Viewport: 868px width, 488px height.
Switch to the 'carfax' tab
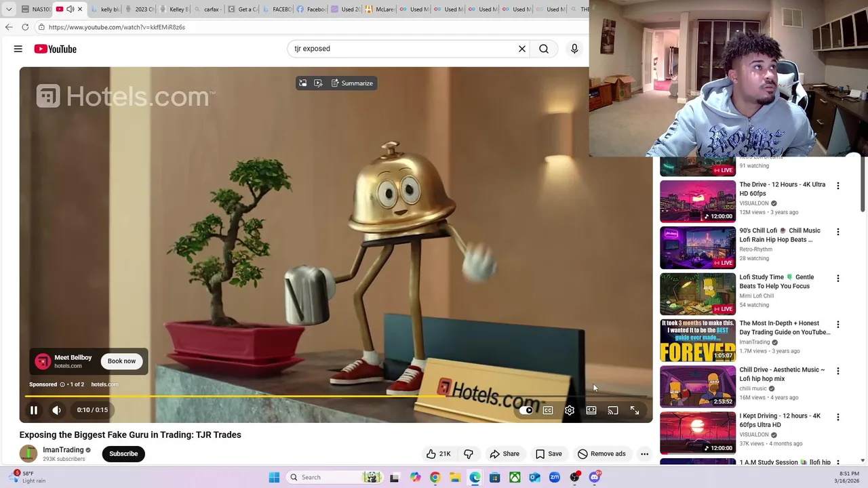(207, 9)
